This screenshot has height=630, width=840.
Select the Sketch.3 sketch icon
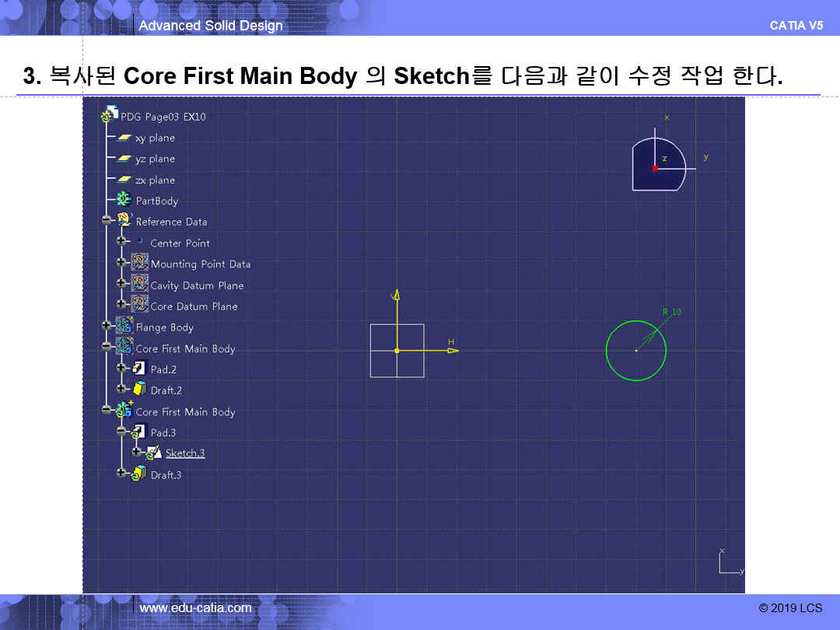coord(154,453)
